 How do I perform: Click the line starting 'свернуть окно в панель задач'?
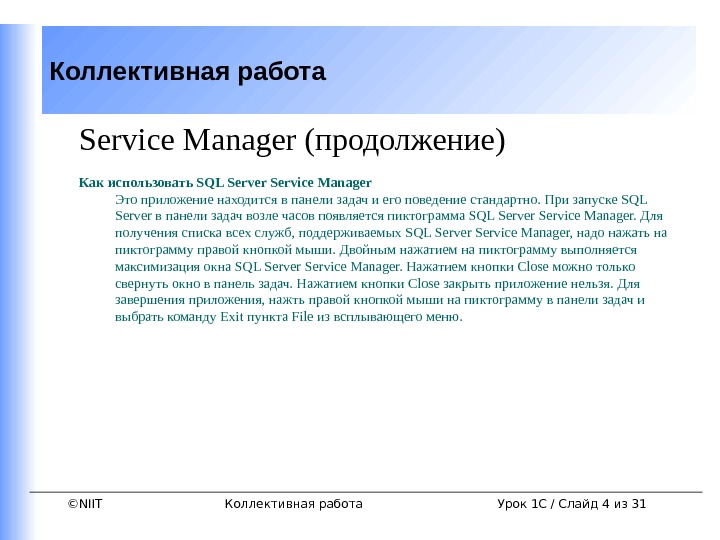click(377, 284)
